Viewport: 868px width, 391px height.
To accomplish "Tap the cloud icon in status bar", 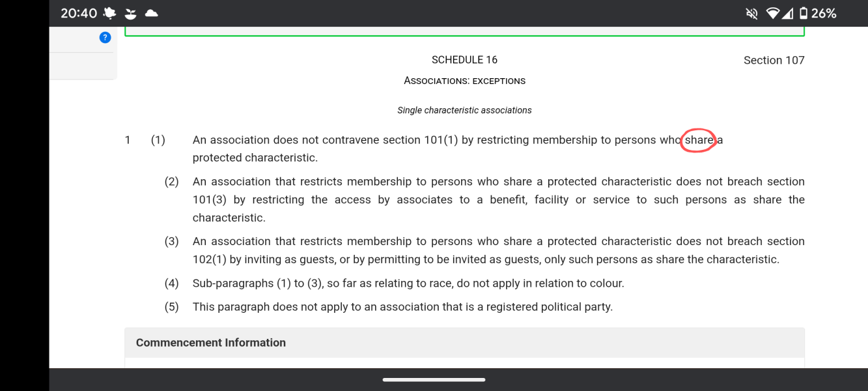I will click(151, 13).
